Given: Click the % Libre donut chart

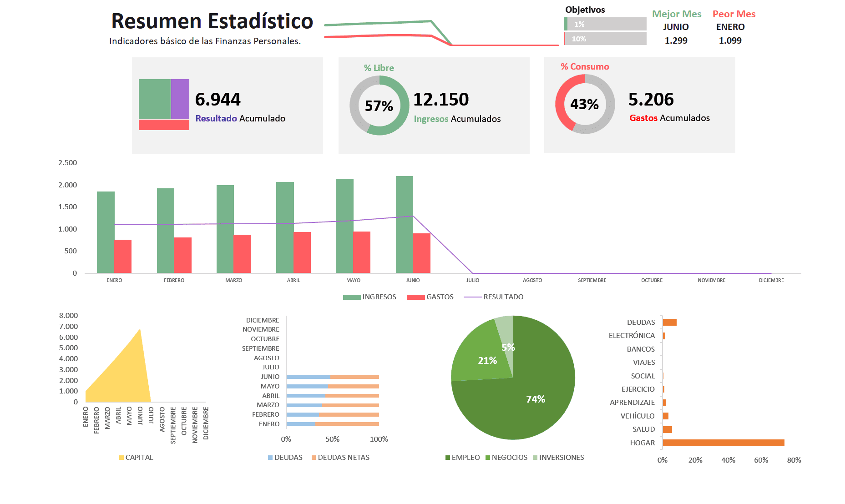Looking at the screenshot, I should tap(379, 106).
